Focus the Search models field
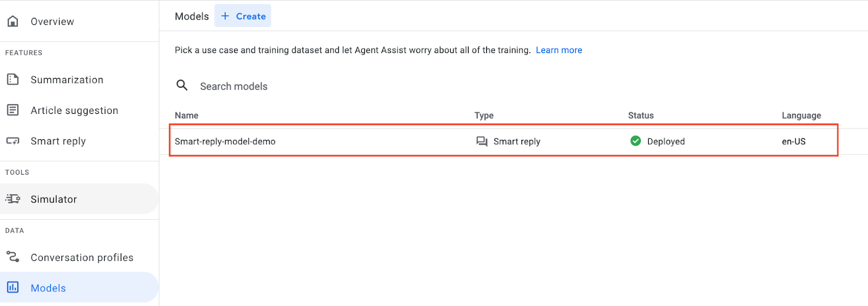This screenshot has height=306, width=868. click(x=234, y=86)
